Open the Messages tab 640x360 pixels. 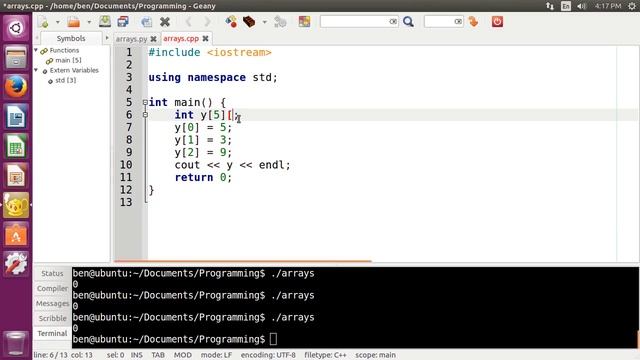click(x=52, y=304)
